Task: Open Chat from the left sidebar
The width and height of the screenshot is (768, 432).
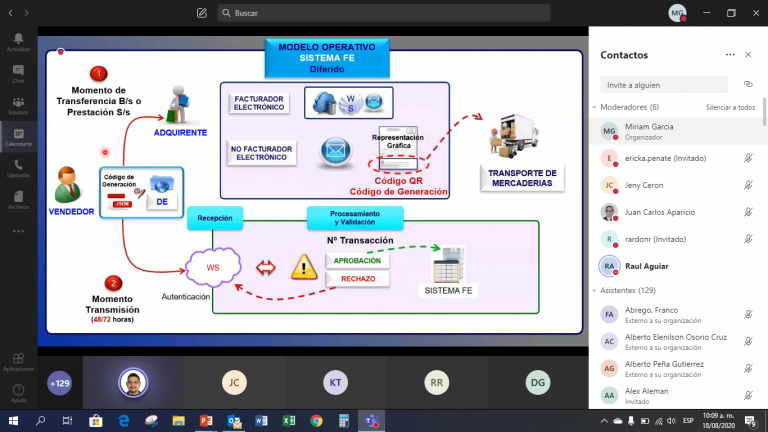Action: (x=18, y=73)
